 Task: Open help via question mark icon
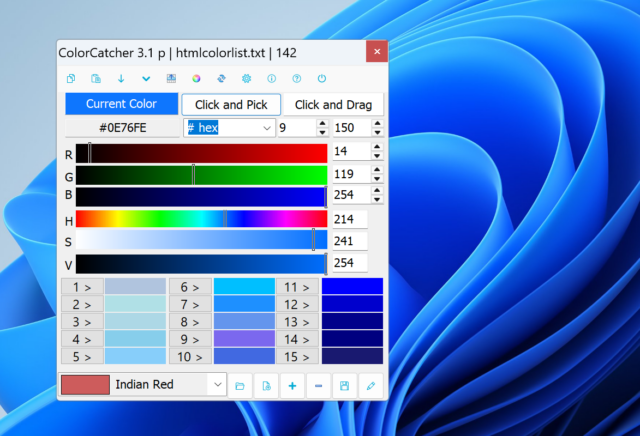[297, 78]
